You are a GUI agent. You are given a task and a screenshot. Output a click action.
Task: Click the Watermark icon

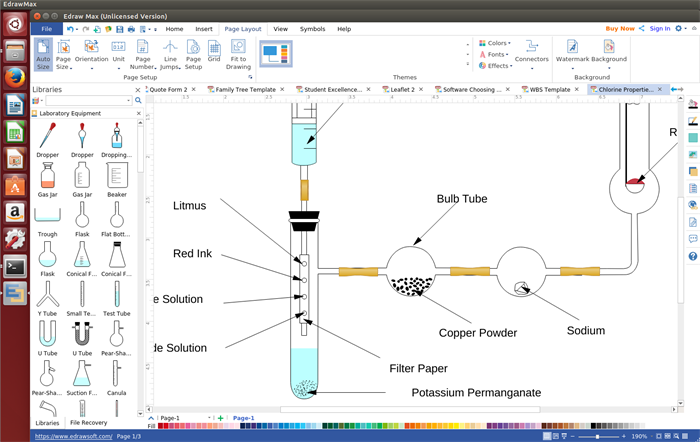(572, 51)
